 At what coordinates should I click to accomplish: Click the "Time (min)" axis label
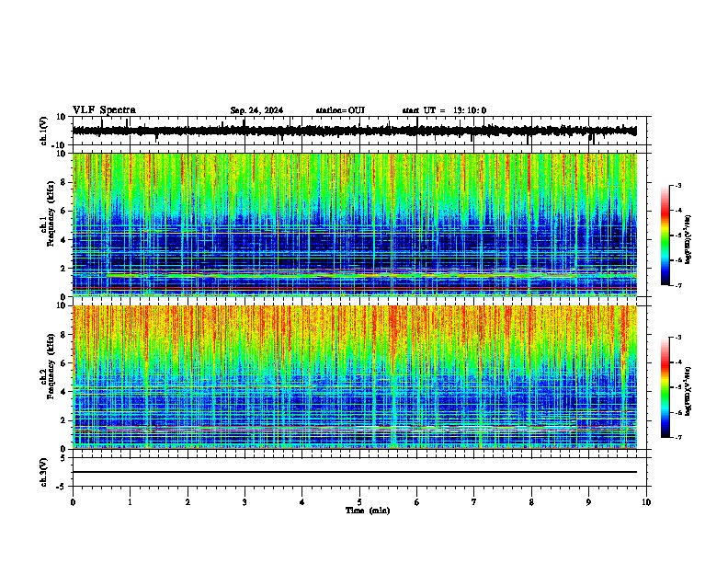coord(368,511)
